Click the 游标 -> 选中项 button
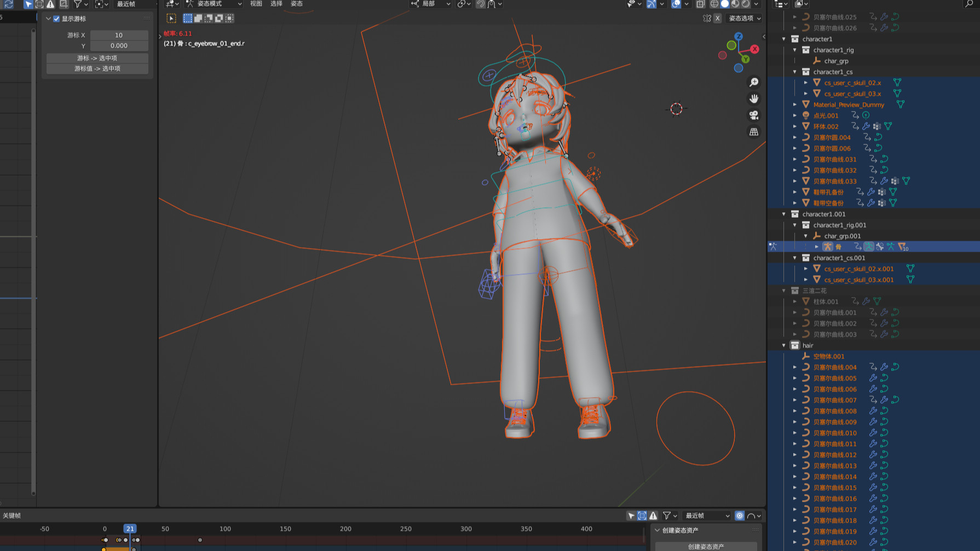Image resolution: width=980 pixels, height=551 pixels. click(97, 58)
